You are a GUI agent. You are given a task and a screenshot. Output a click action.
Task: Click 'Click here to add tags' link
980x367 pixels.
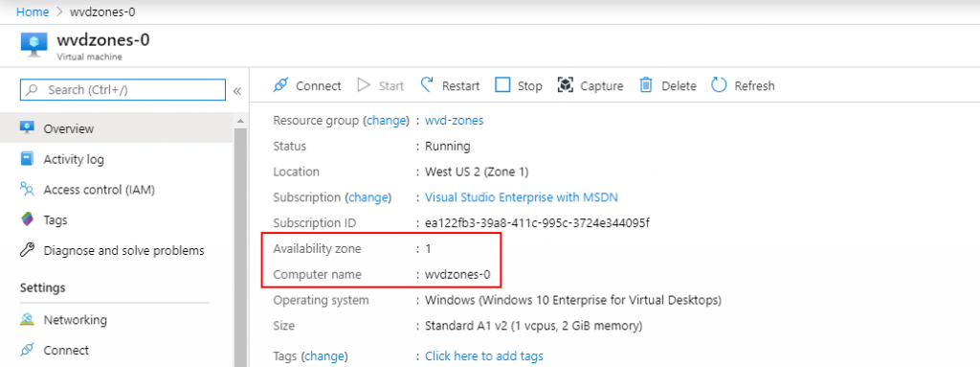click(483, 356)
